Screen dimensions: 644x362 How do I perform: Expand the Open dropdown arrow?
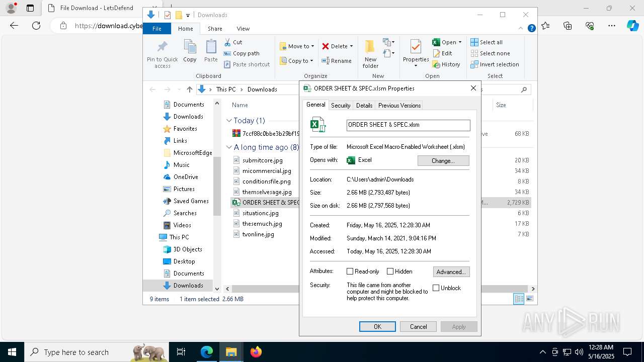[460, 42]
